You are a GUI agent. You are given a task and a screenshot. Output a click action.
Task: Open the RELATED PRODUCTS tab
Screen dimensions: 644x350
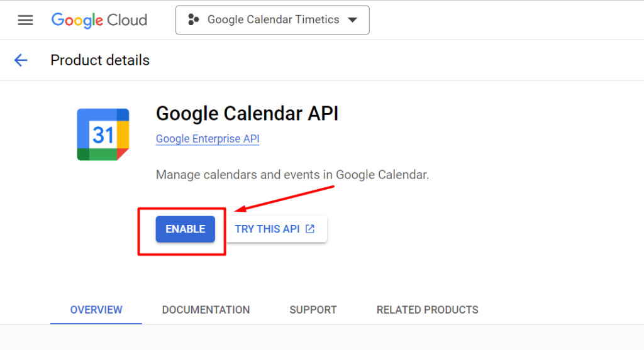click(x=427, y=310)
